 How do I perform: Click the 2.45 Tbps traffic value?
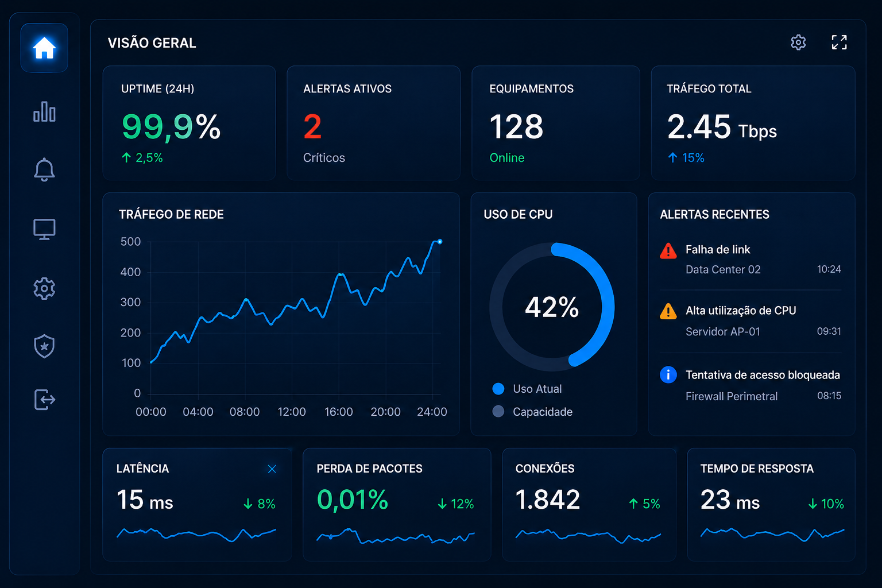[x=722, y=127]
